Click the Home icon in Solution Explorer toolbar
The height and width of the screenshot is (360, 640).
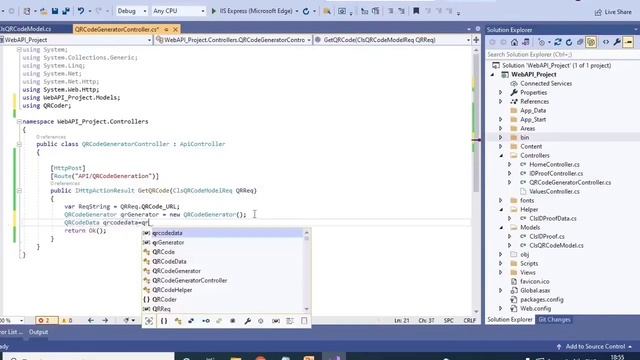click(x=514, y=42)
